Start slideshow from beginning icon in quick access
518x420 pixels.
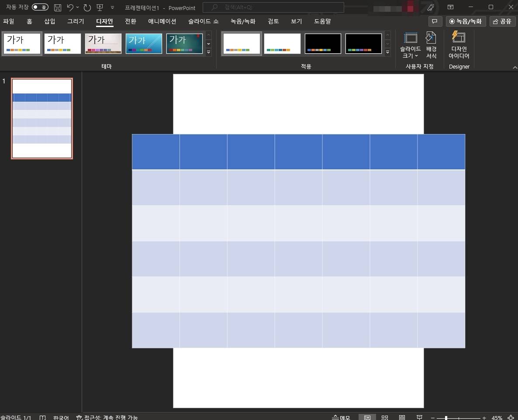pos(100,7)
